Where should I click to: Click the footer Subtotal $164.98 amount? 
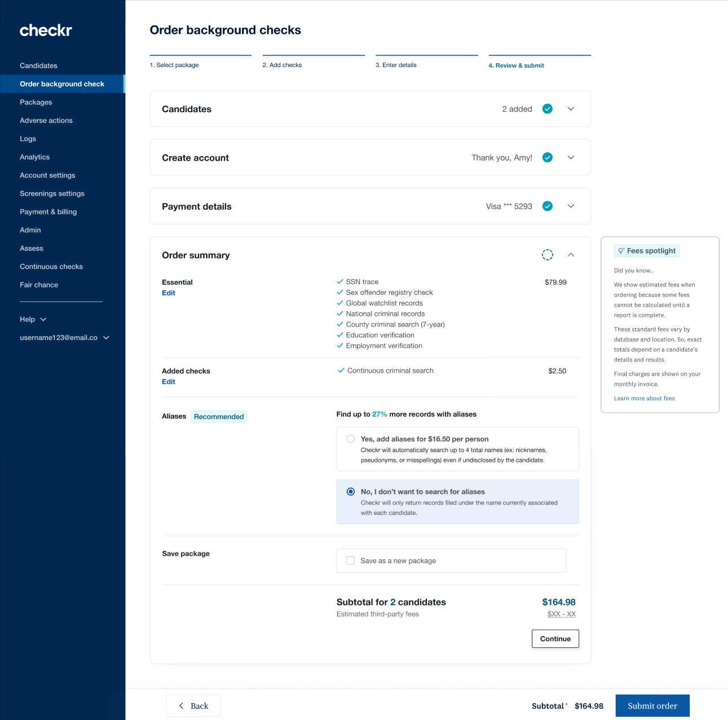(x=589, y=706)
